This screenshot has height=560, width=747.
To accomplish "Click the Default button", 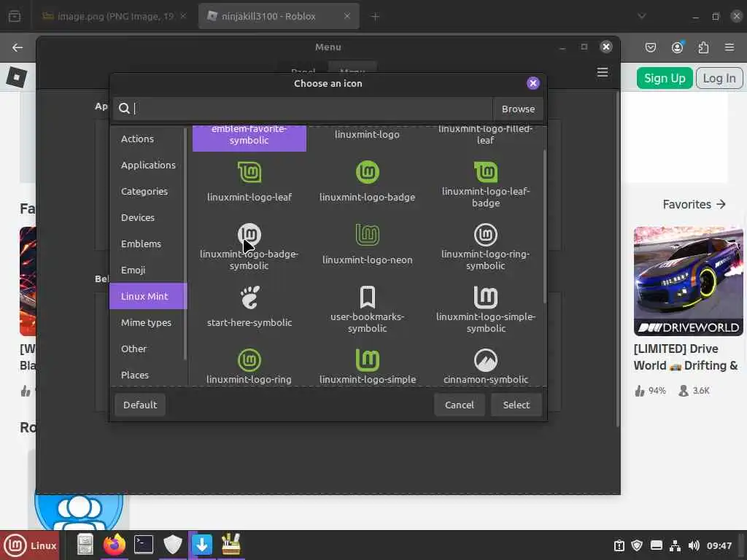I will [x=140, y=405].
